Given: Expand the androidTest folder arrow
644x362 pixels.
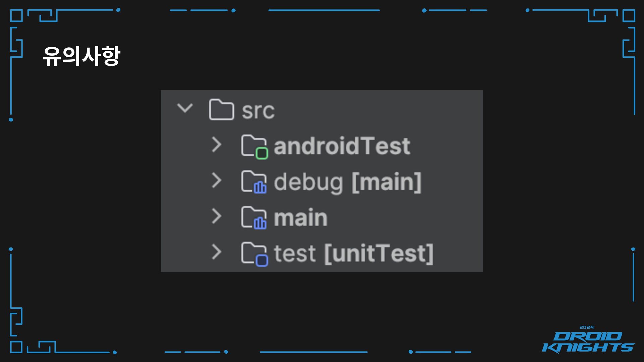Looking at the screenshot, I should pos(217,145).
